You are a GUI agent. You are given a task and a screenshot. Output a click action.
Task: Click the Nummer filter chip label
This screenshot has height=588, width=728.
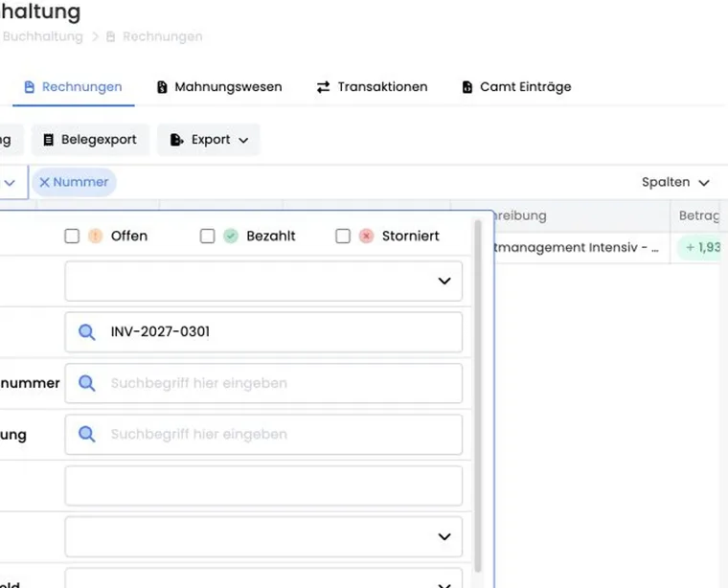point(80,182)
